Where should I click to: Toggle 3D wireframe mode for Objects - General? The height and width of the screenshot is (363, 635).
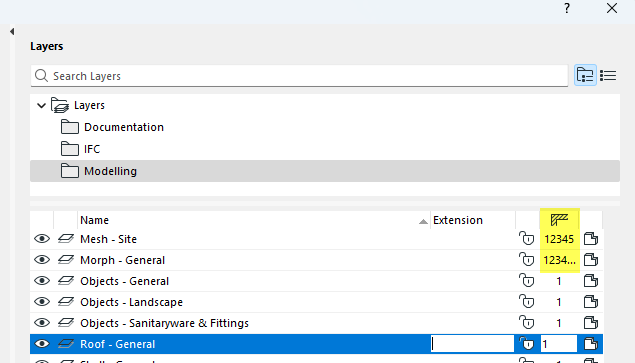66,281
